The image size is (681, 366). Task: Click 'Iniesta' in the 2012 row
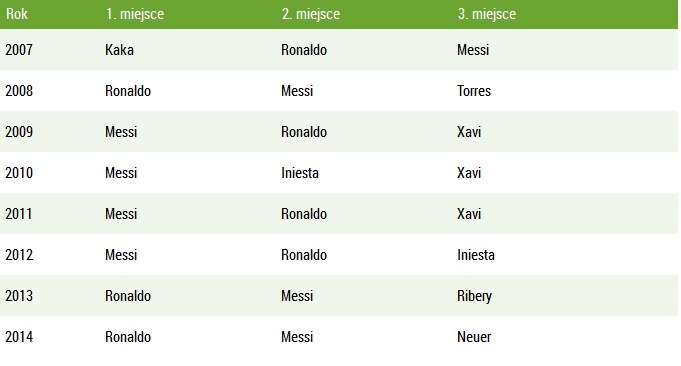[x=476, y=255]
